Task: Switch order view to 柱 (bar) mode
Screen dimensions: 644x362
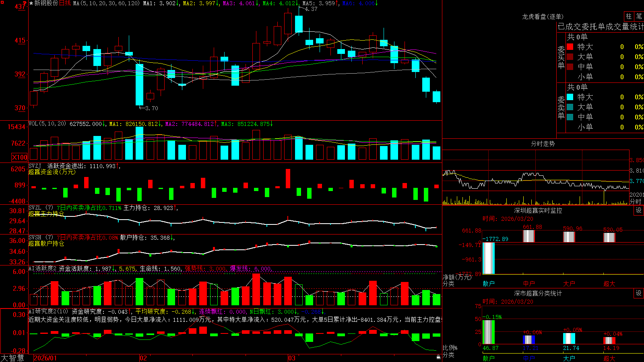Action: [629, 16]
